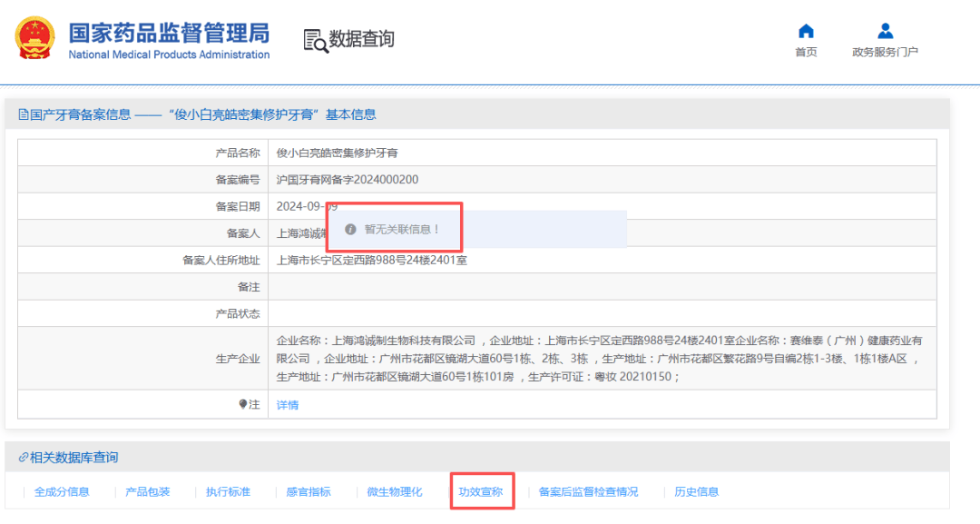
Task: Click the 备案人 row label
Action: [x=243, y=234]
